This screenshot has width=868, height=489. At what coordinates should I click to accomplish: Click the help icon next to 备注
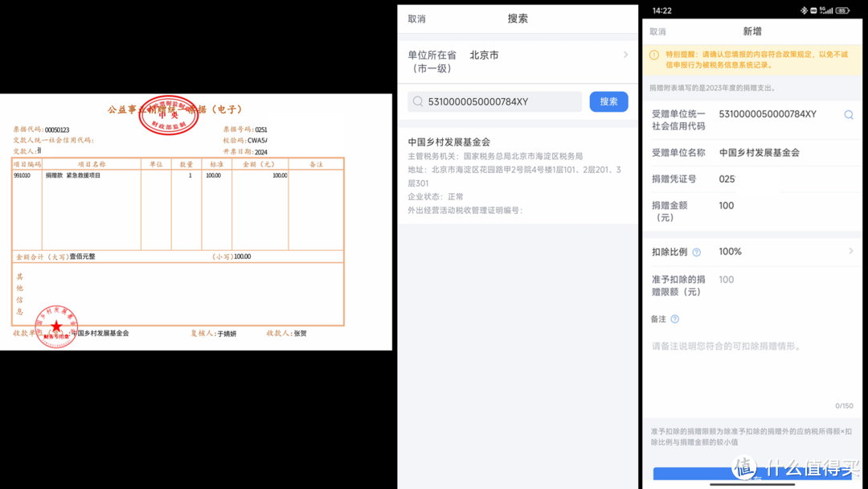point(675,319)
